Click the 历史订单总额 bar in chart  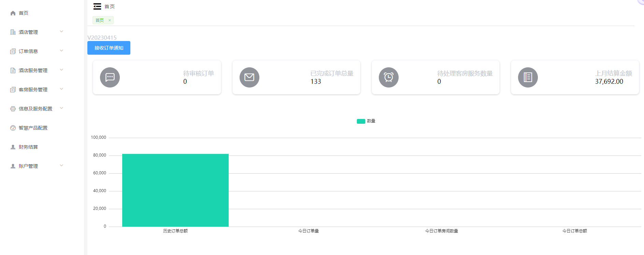(175, 190)
